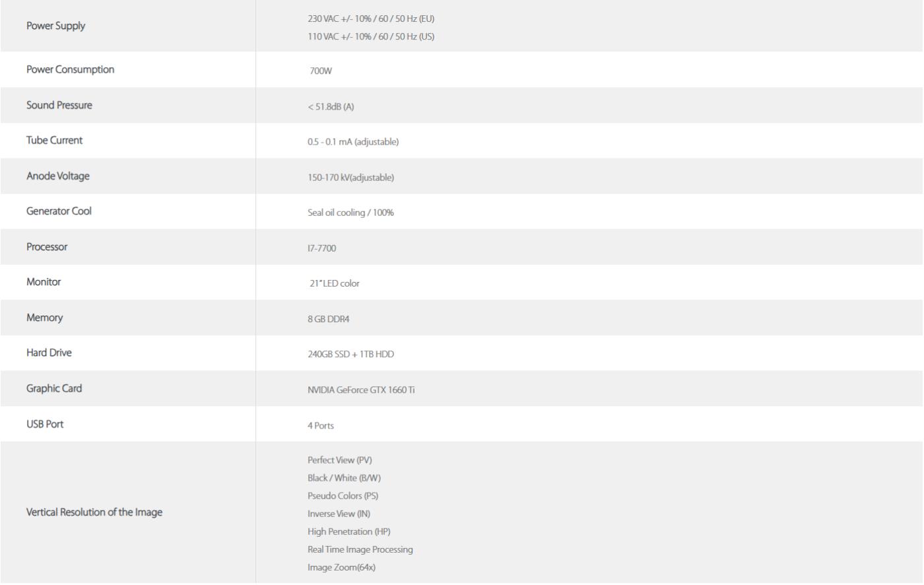
Task: Click the Power Consumption label
Action: coord(70,69)
